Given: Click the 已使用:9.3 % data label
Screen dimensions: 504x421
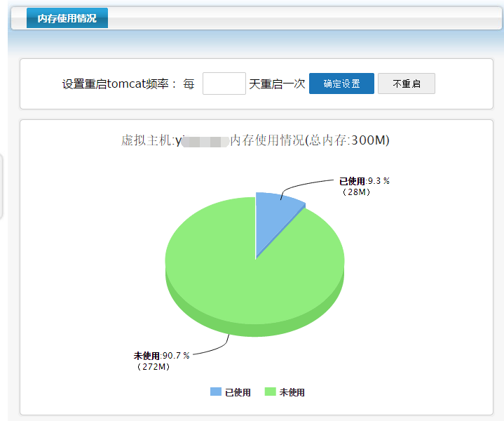Looking at the screenshot, I should point(364,181).
